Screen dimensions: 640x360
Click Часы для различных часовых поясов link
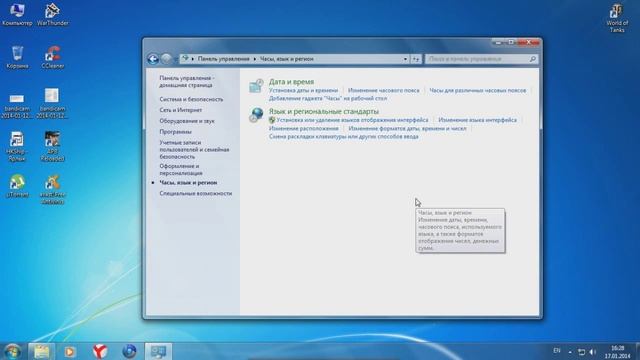click(x=478, y=90)
